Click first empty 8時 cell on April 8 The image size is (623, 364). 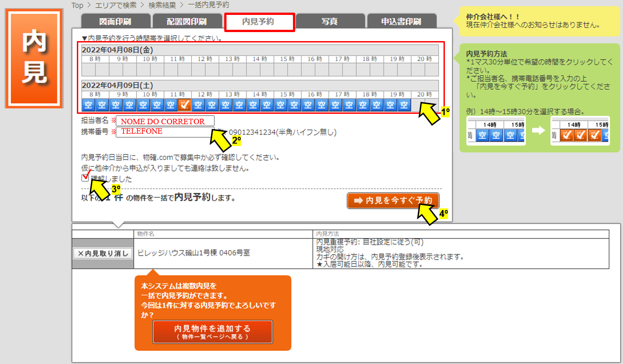[89, 70]
